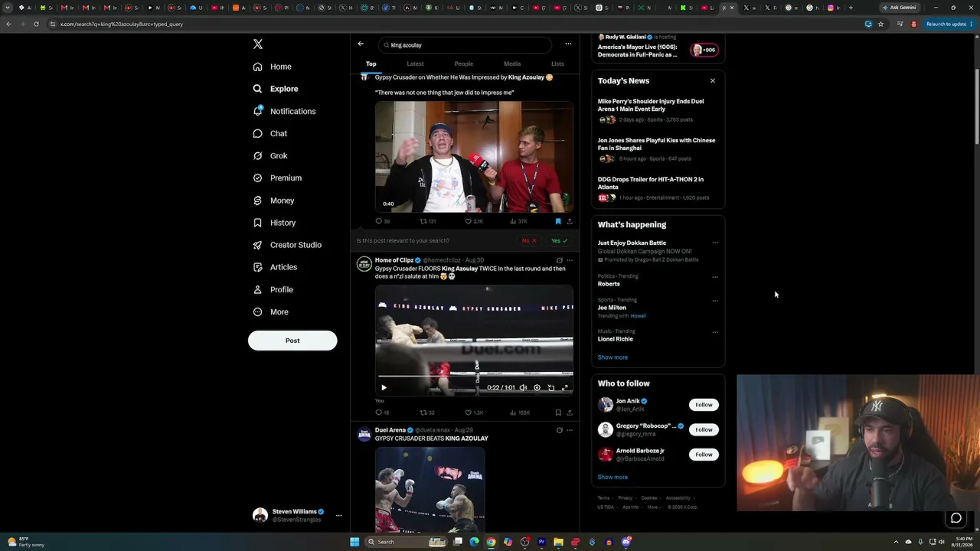
Task: Unmute the Home of Clipz video
Action: click(523, 388)
